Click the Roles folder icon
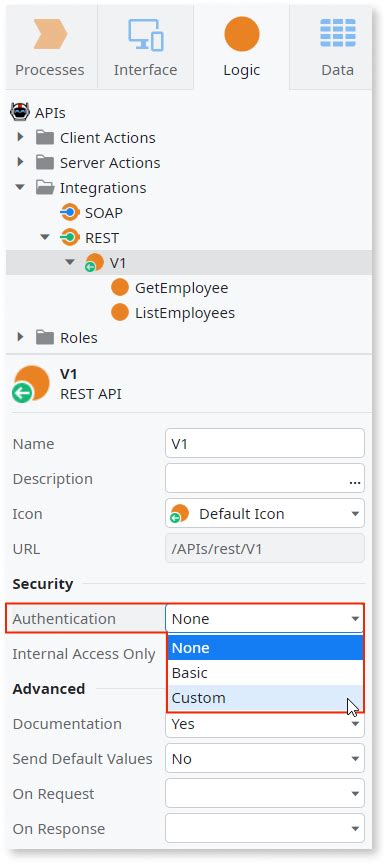The image size is (387, 864). pyautogui.click(x=45, y=337)
